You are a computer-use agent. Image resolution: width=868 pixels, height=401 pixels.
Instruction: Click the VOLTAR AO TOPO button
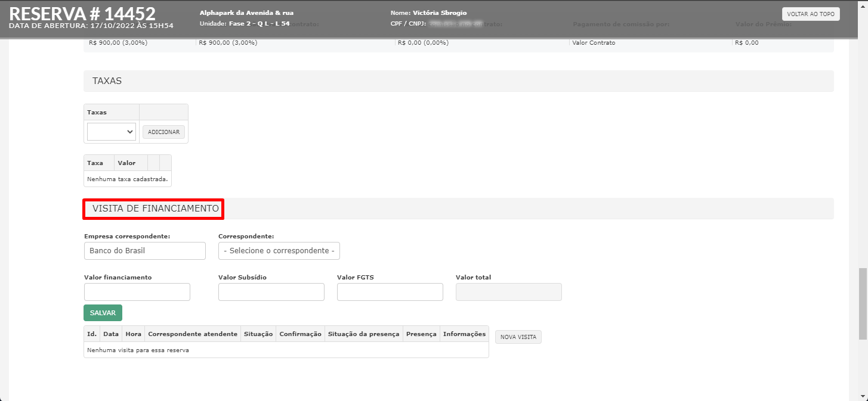tap(811, 14)
